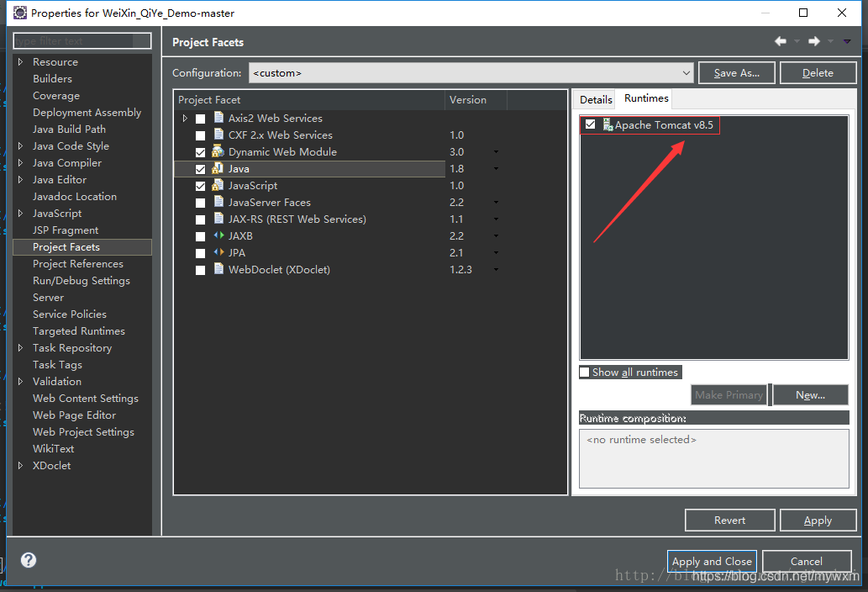Click the WebDoclet (XDoclet) facet icon
The width and height of the screenshot is (868, 592).
218,269
